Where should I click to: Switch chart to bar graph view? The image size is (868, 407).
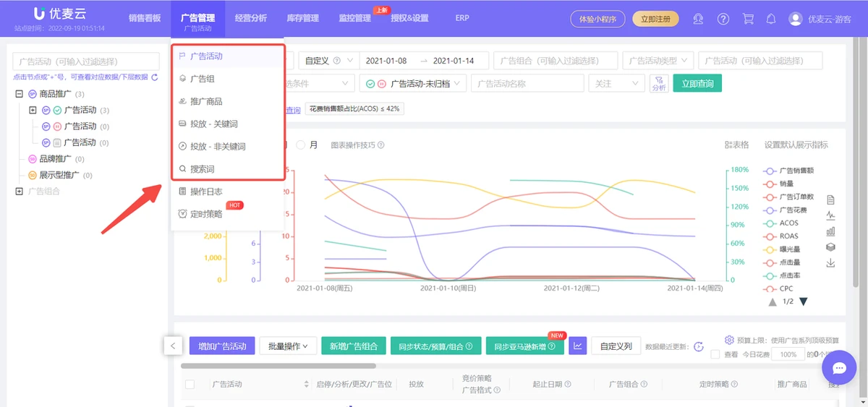pos(830,231)
